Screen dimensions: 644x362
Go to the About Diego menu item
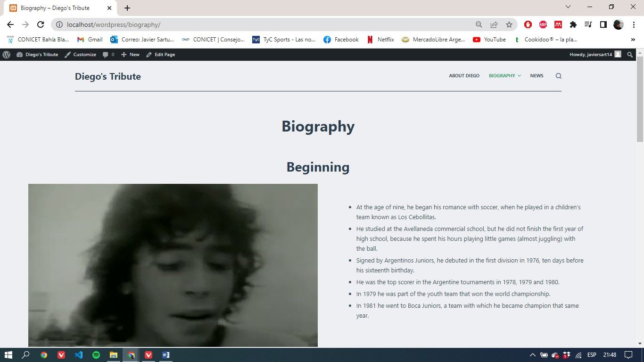point(464,76)
